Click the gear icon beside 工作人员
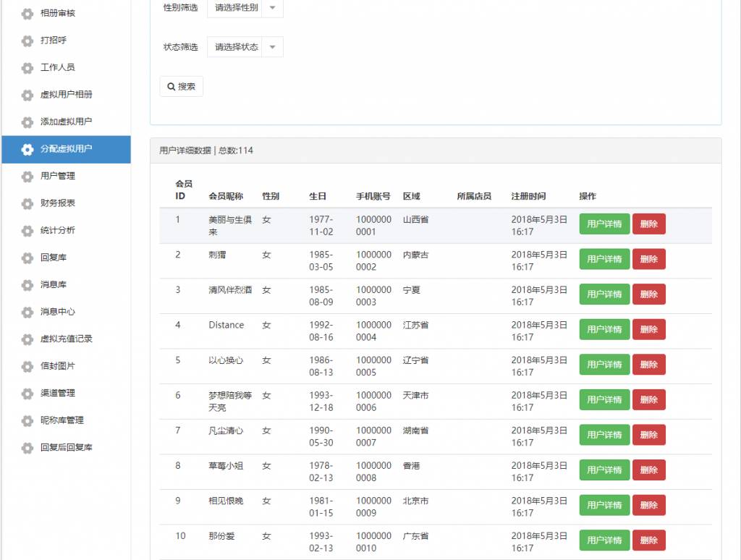This screenshot has height=560, width=741. click(x=27, y=68)
